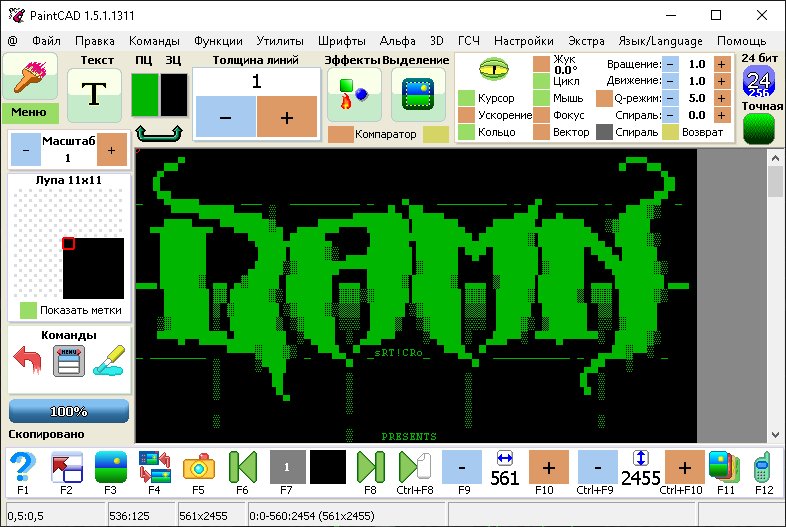The width and height of the screenshot is (786, 527).
Task: Click the @ menu icon
Action: point(13,41)
